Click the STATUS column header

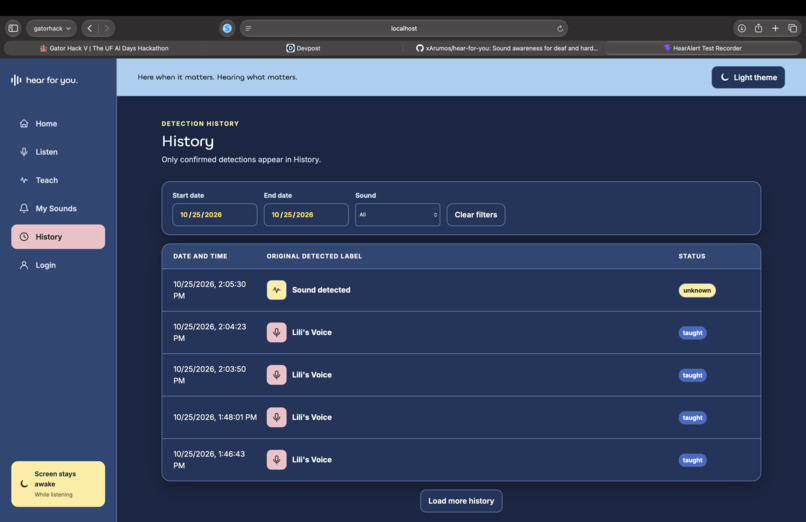click(692, 256)
